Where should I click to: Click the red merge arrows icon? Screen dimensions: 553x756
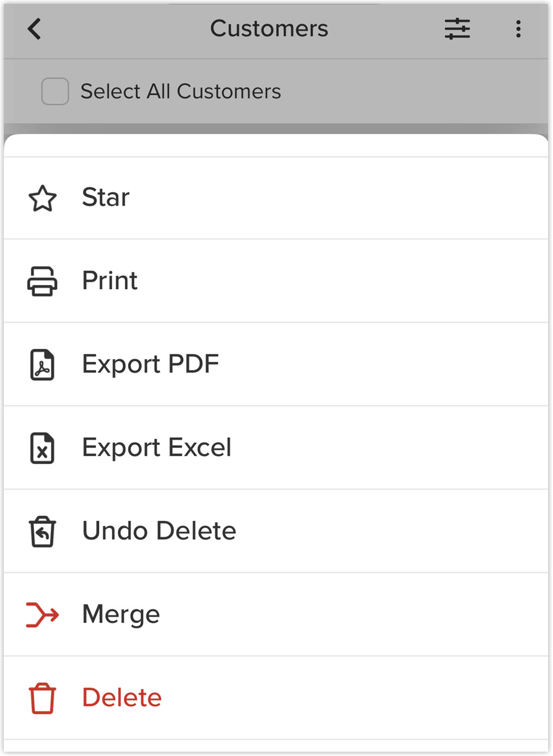[x=42, y=615]
